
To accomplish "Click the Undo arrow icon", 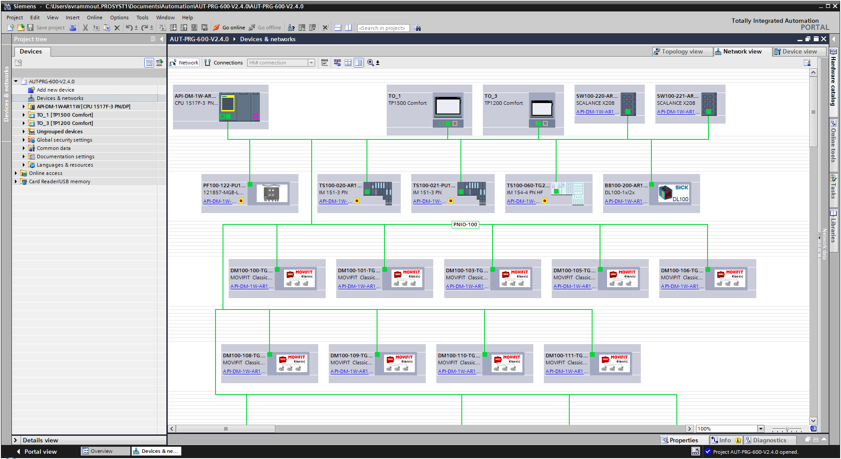I will point(129,27).
